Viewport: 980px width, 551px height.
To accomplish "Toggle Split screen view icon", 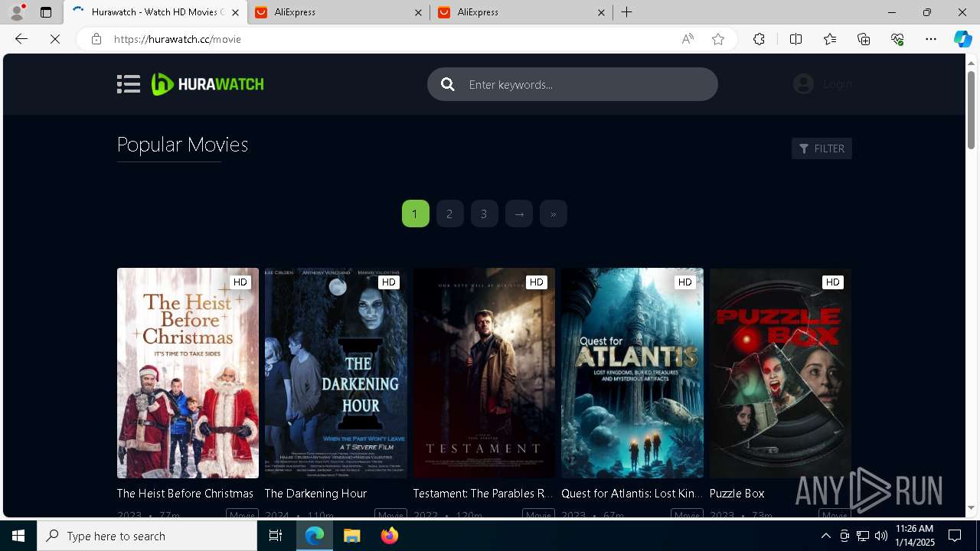I will (x=795, y=39).
